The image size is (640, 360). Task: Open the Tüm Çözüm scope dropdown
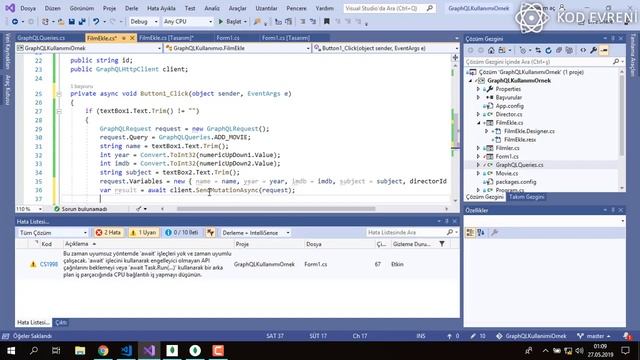pos(53,233)
